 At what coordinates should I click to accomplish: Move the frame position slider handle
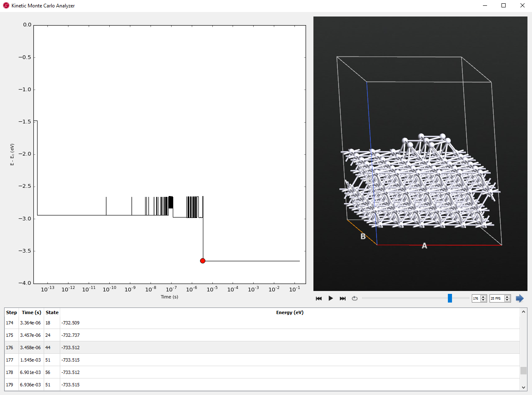[450, 298]
